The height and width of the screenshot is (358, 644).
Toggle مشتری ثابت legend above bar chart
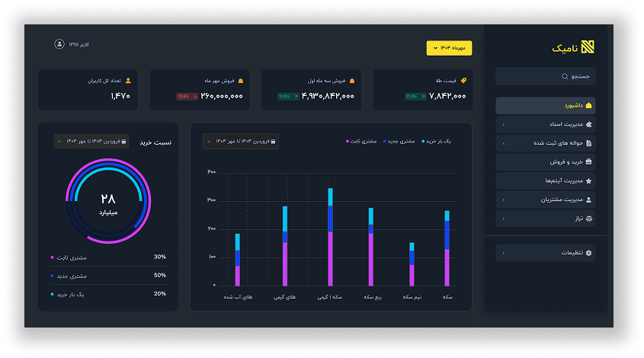pyautogui.click(x=362, y=141)
